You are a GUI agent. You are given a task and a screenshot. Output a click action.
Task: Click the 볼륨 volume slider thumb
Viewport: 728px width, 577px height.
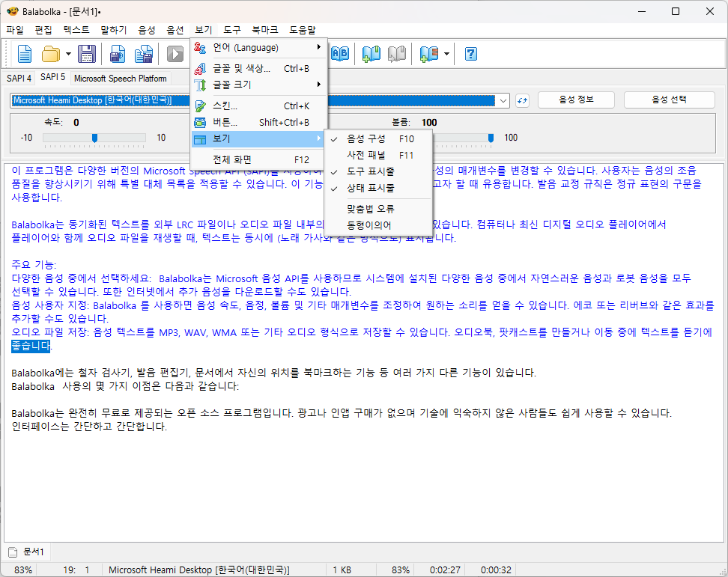[x=491, y=138]
